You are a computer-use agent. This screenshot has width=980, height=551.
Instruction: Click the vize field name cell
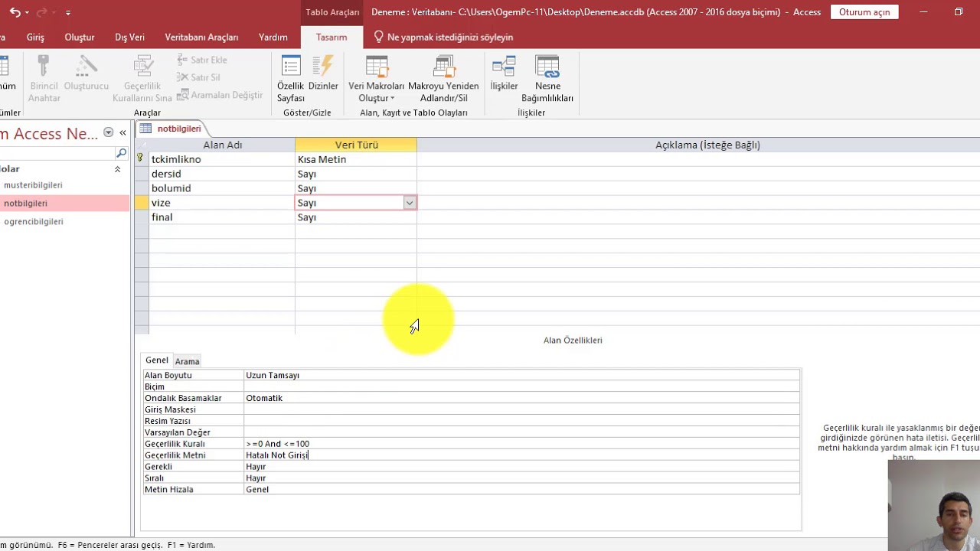[x=222, y=203]
